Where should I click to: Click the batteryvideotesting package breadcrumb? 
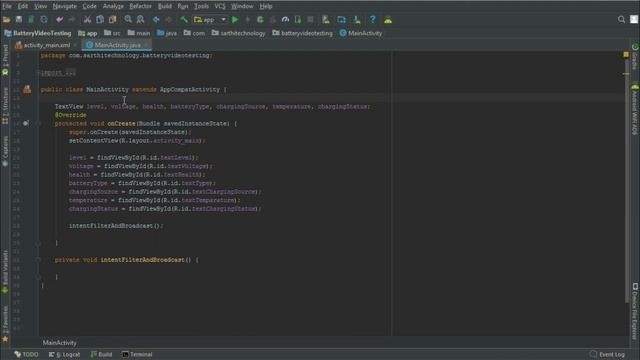click(302, 33)
